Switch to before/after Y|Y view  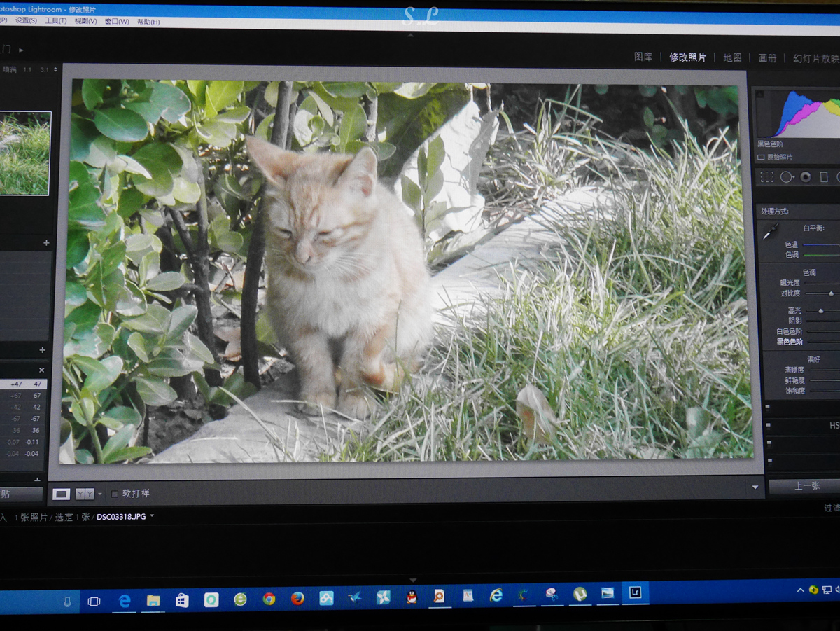[x=85, y=494]
